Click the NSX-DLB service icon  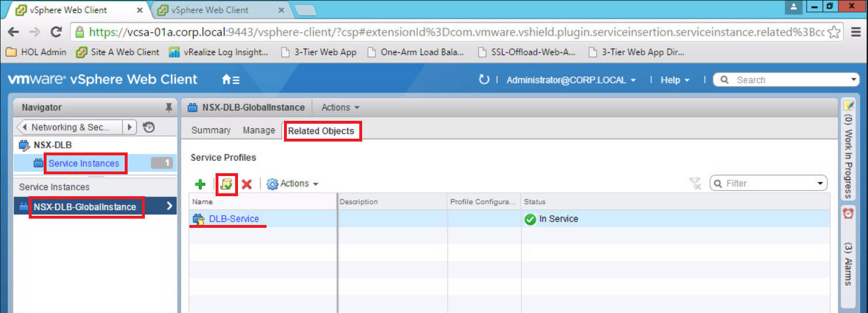click(25, 145)
